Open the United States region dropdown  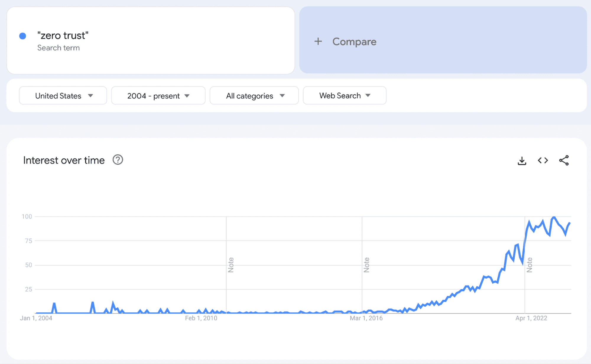[62, 95]
